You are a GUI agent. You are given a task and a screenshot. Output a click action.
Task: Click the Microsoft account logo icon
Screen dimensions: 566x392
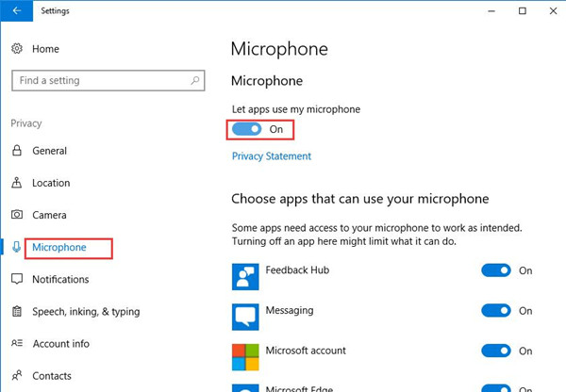[245, 357]
